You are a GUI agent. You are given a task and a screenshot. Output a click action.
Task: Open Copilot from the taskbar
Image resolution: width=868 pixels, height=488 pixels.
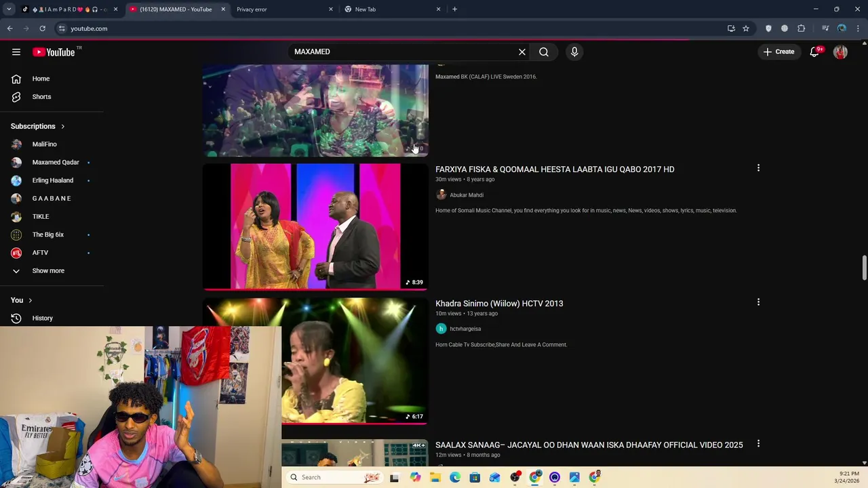click(x=415, y=477)
